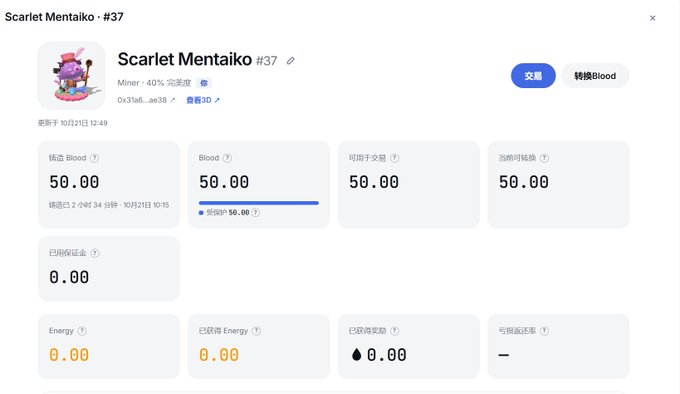Click the help icon beside 受保护 50.00

(x=255, y=212)
